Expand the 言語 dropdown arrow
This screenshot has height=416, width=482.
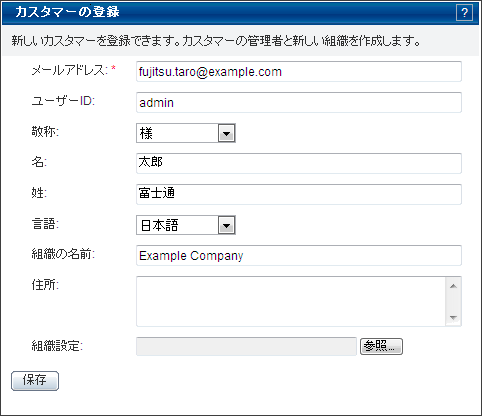coord(227,225)
